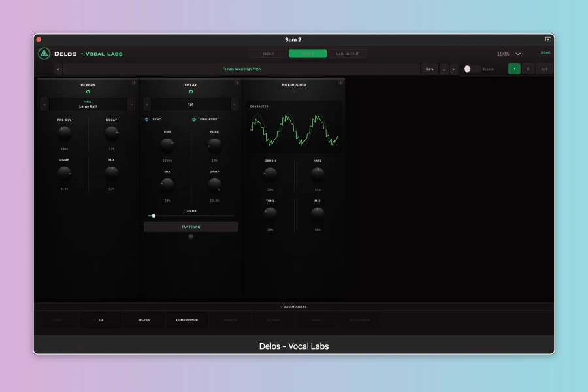Click the Delay damp value 15.0k

coord(214,201)
